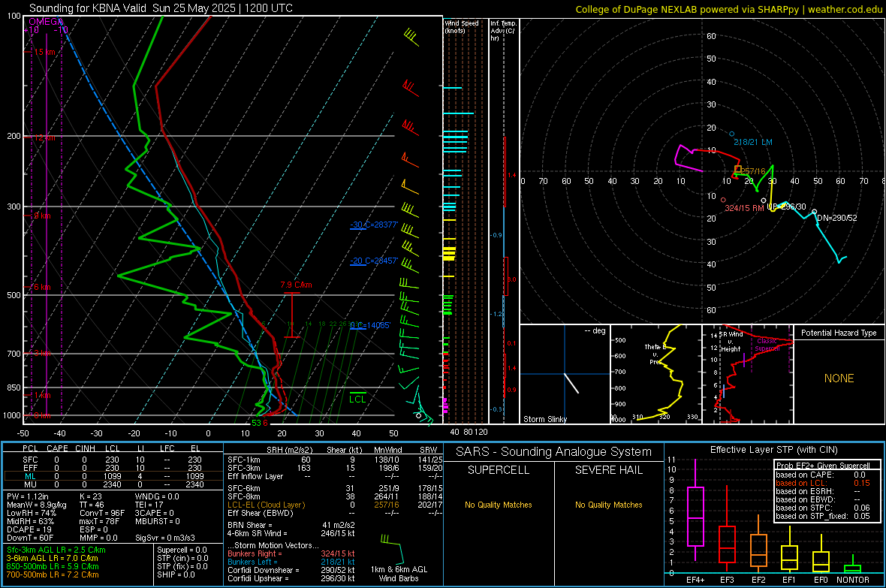
Task: Click the Inf. Temp. Adv. panel header
Action: click(503, 31)
